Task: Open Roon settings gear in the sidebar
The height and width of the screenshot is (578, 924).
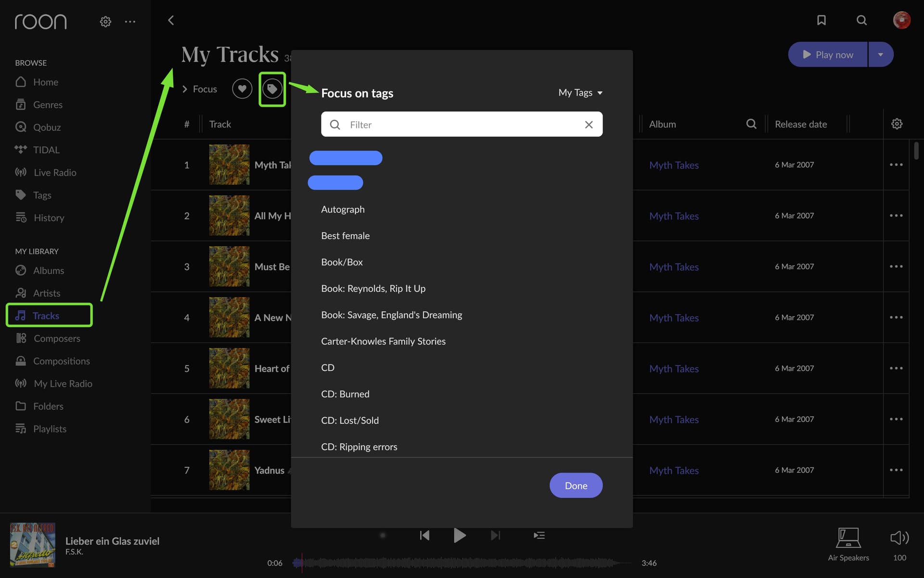Action: tap(105, 22)
